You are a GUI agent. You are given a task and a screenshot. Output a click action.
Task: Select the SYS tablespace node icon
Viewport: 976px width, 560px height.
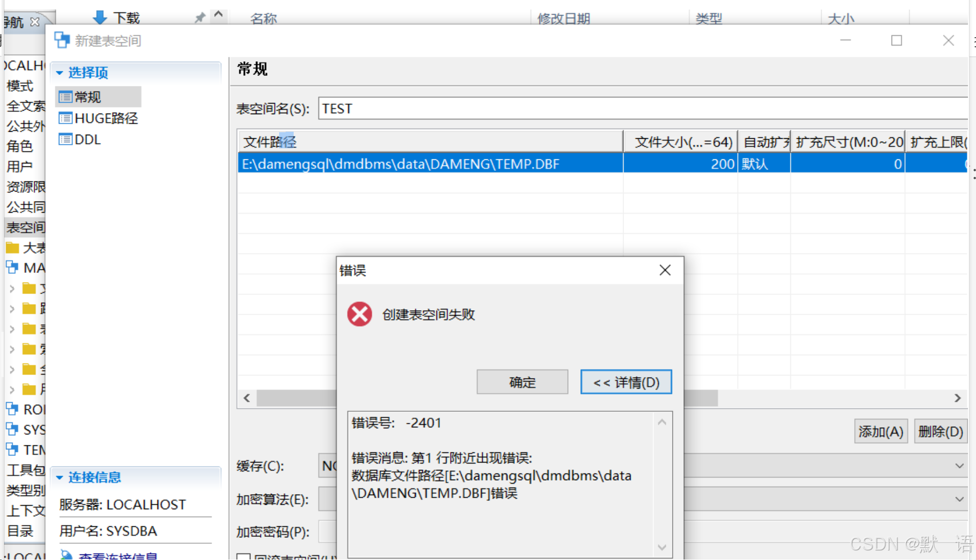[13, 429]
